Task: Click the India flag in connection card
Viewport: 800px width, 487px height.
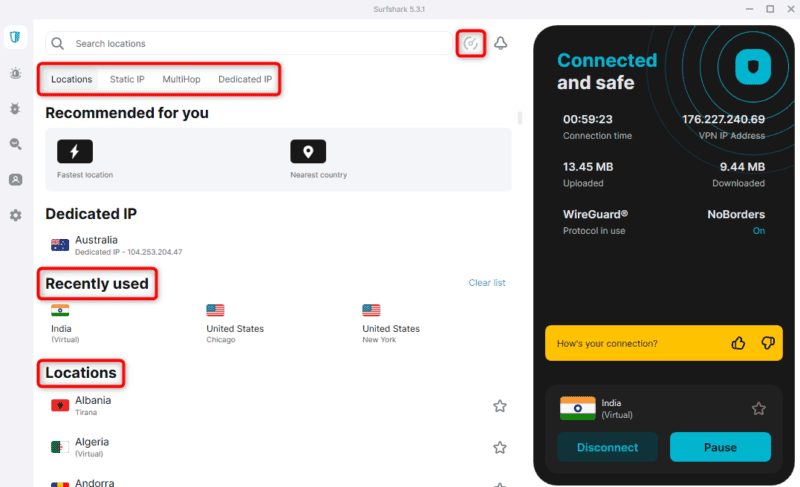Action: [x=578, y=408]
